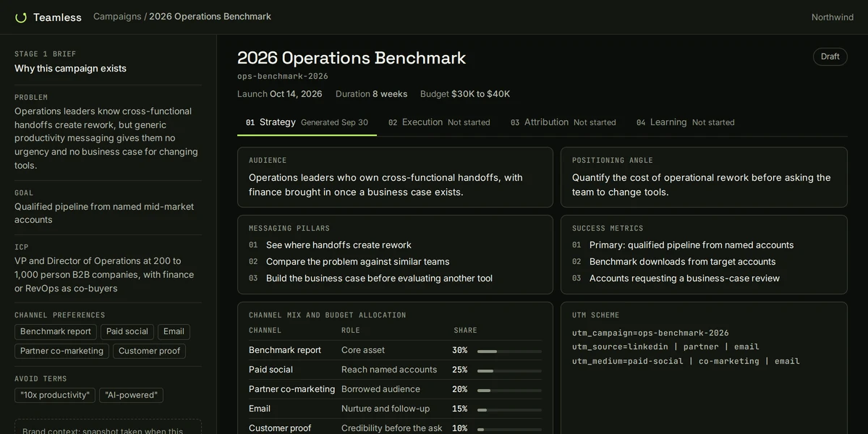Image resolution: width=868 pixels, height=434 pixels.
Task: Click "See where handoffs create rework" pillar
Action: (x=339, y=245)
